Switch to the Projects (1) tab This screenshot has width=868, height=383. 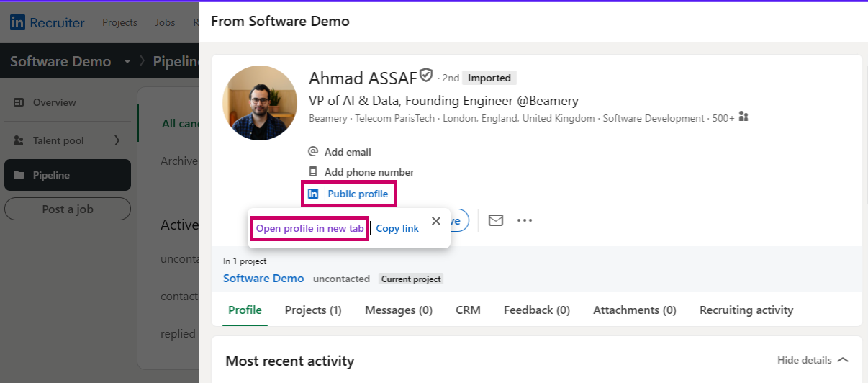[x=313, y=310]
